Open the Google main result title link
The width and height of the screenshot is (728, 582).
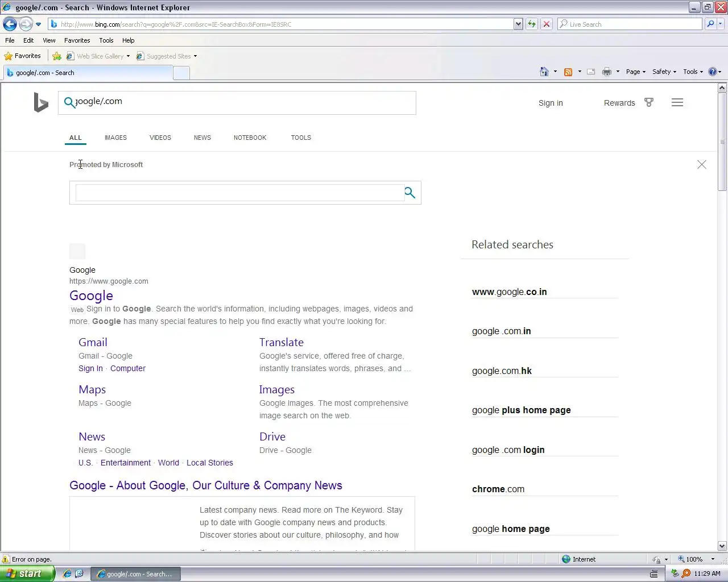point(91,296)
